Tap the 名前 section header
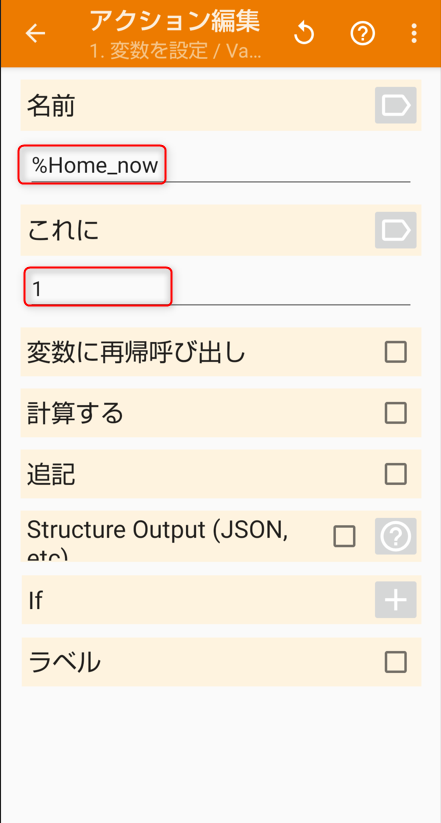The height and width of the screenshot is (823, 441). click(x=51, y=106)
